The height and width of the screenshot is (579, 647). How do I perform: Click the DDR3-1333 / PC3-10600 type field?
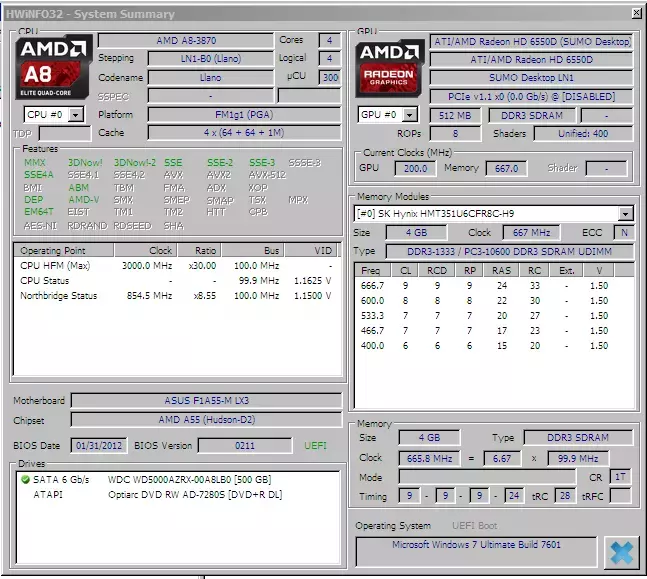[509, 252]
